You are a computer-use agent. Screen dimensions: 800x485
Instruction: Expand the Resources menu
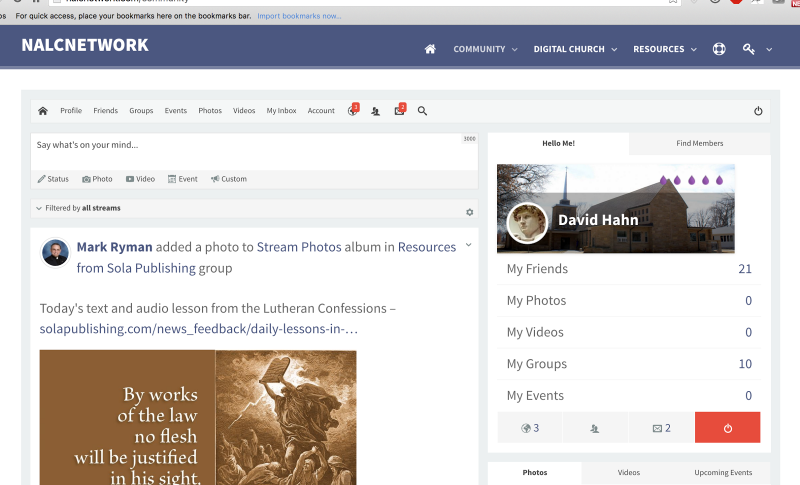pyautogui.click(x=664, y=49)
